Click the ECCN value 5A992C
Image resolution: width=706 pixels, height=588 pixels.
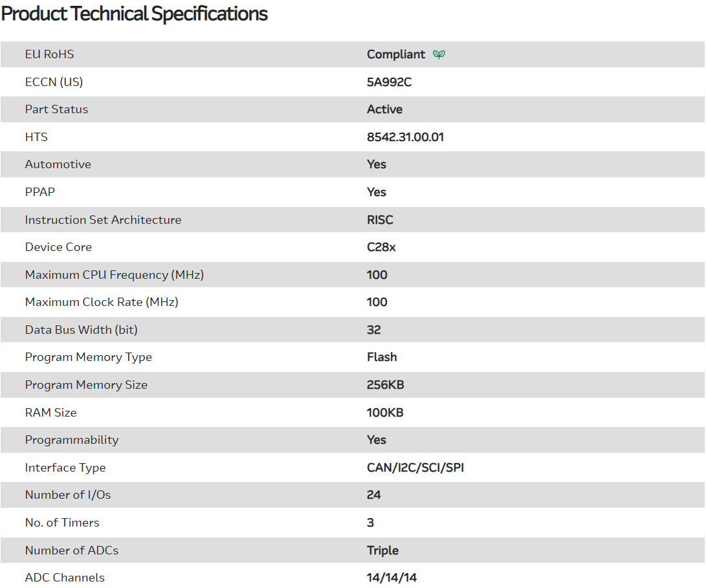tap(389, 82)
